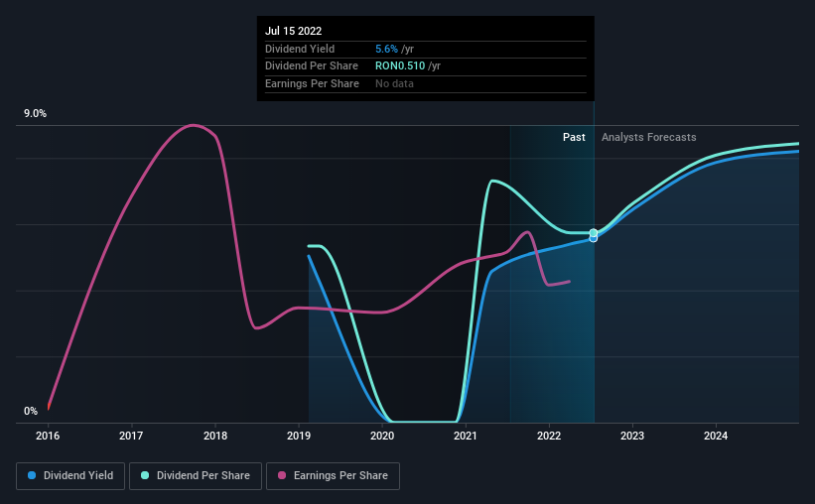Toggle the Dividend Yield legend button
Image resolution: width=815 pixels, height=504 pixels.
pyautogui.click(x=70, y=476)
